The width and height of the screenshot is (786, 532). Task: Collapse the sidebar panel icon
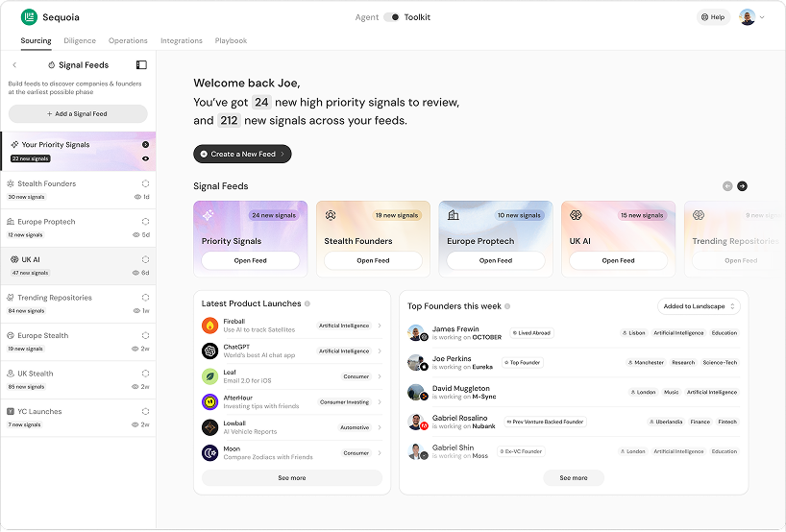pos(141,65)
